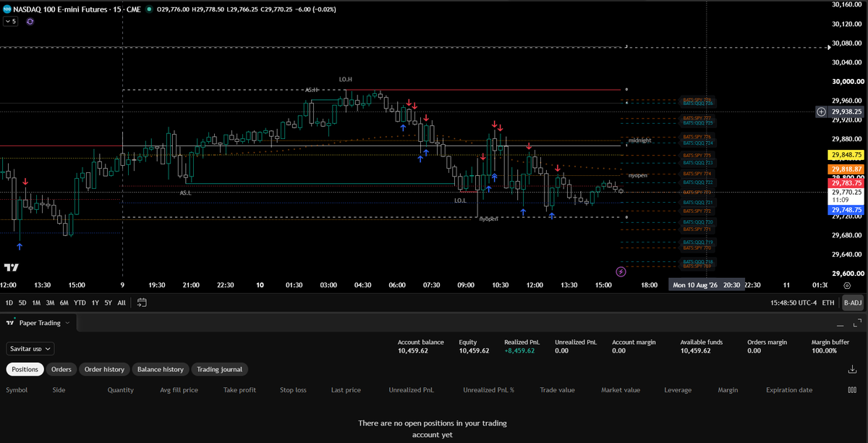Click the current price 29,770.25 countdown label

coord(846,196)
